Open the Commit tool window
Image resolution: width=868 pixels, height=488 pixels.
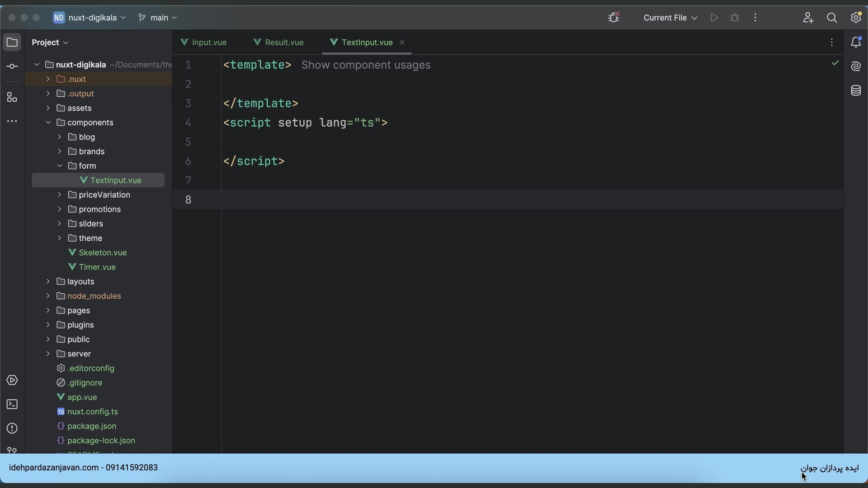[x=12, y=67]
